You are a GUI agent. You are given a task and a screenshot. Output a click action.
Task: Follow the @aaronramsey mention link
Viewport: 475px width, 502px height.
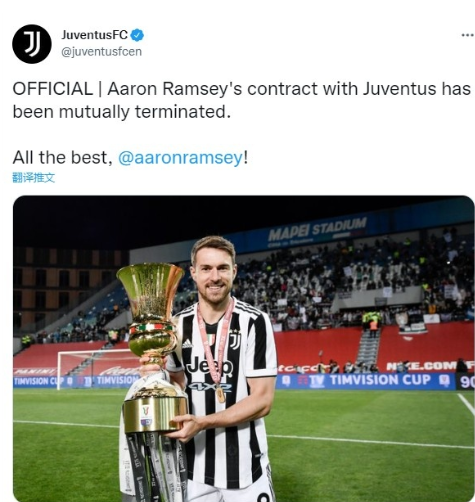click(180, 158)
